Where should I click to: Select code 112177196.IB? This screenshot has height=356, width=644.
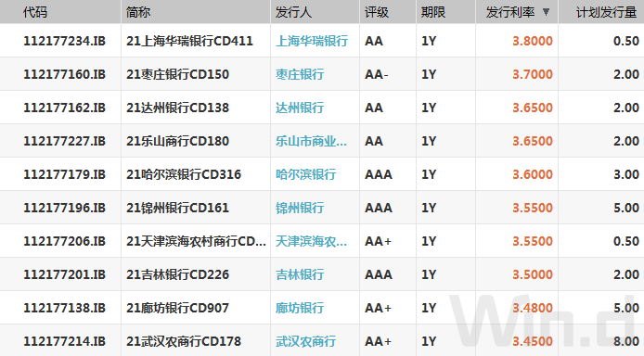pyautogui.click(x=64, y=208)
